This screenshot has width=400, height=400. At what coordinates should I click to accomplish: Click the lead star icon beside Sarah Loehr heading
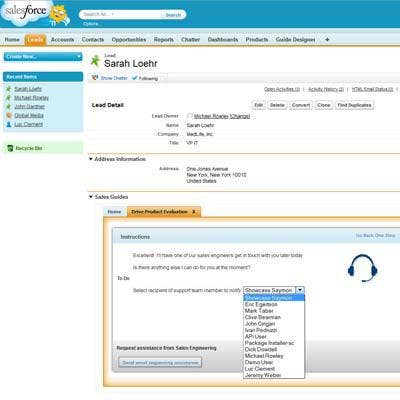coord(95,61)
